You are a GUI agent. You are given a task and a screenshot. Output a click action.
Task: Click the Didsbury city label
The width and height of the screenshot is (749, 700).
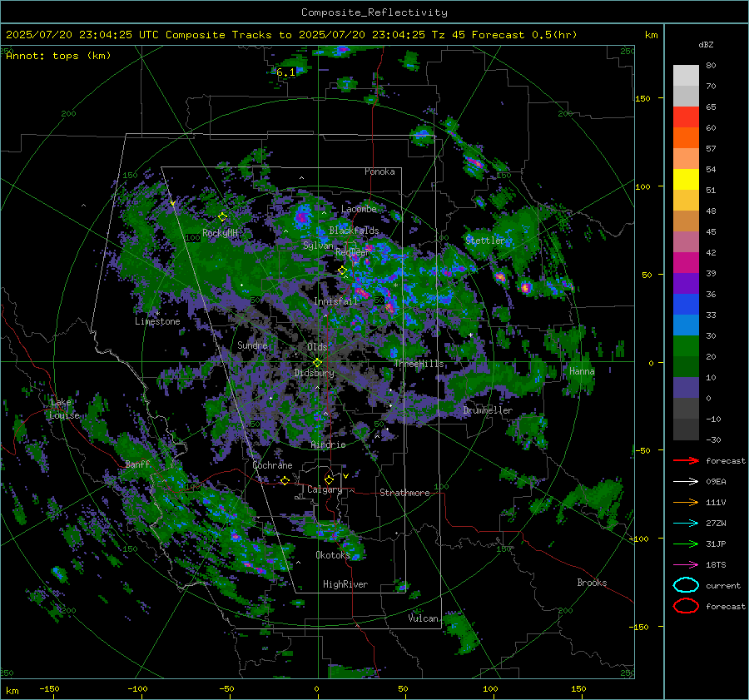pyautogui.click(x=315, y=373)
